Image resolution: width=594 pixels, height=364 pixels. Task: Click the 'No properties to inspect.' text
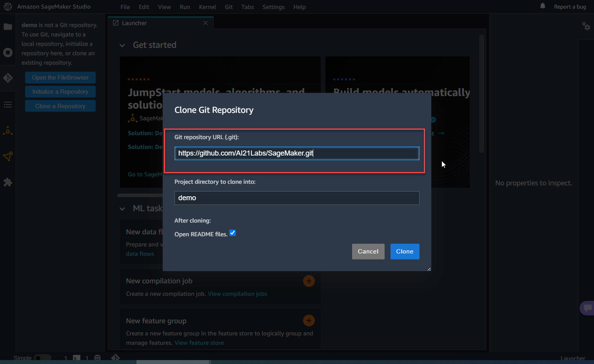(534, 183)
